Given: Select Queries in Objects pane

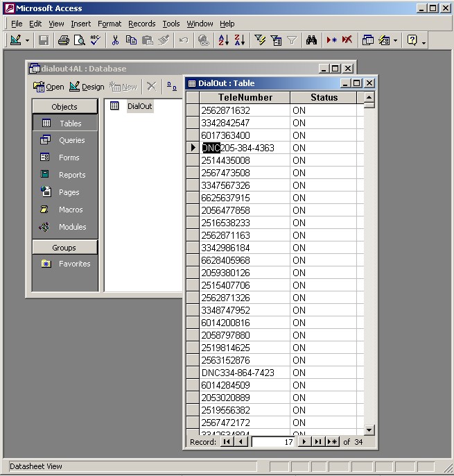Looking at the screenshot, I should (64, 140).
